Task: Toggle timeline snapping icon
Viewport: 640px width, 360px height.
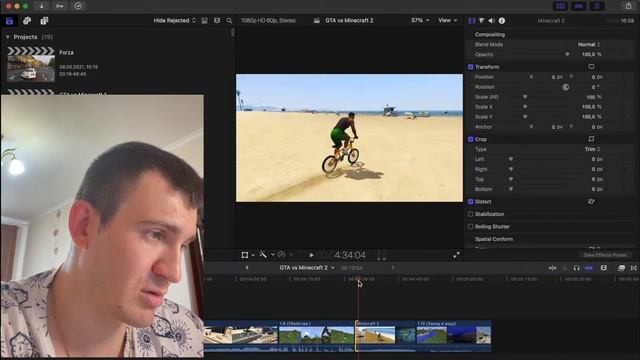Action: click(589, 268)
